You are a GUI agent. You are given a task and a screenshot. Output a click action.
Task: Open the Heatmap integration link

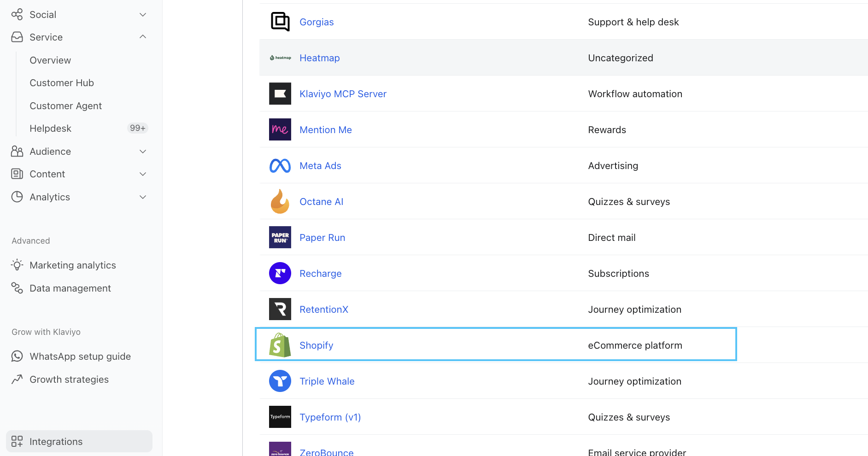(320, 58)
